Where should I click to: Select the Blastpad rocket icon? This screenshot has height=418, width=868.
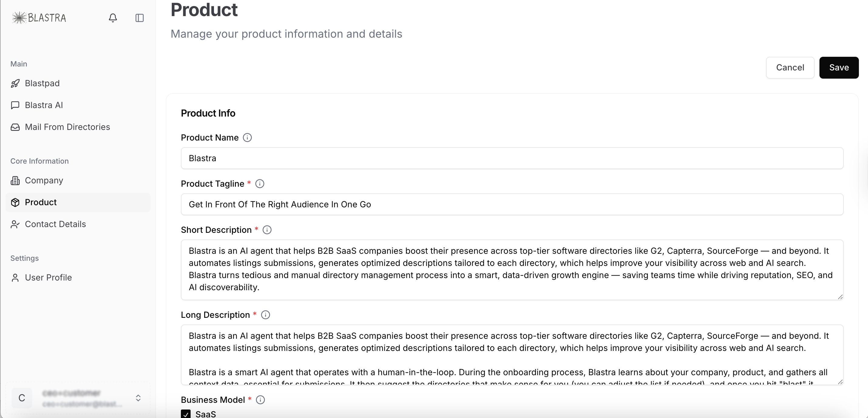tap(15, 83)
